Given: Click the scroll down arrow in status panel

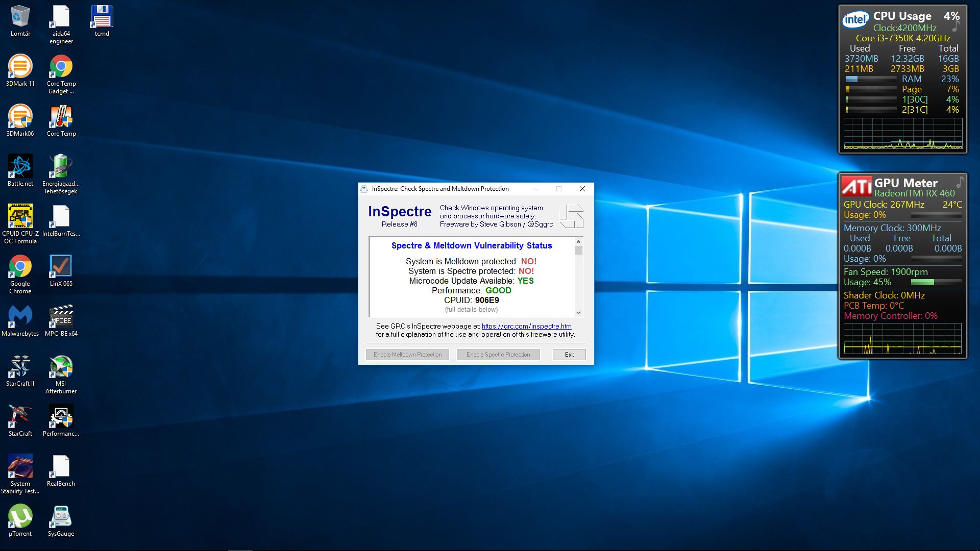Looking at the screenshot, I should (578, 312).
